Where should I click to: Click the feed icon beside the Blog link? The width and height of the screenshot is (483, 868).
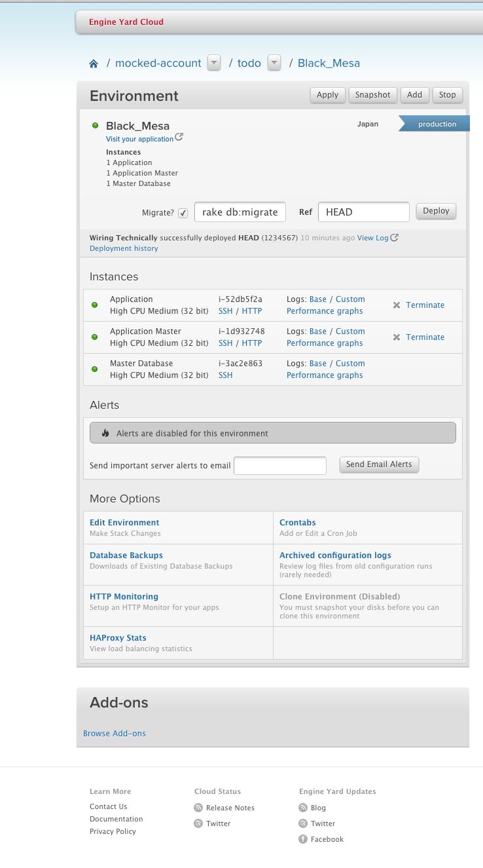pyautogui.click(x=303, y=808)
